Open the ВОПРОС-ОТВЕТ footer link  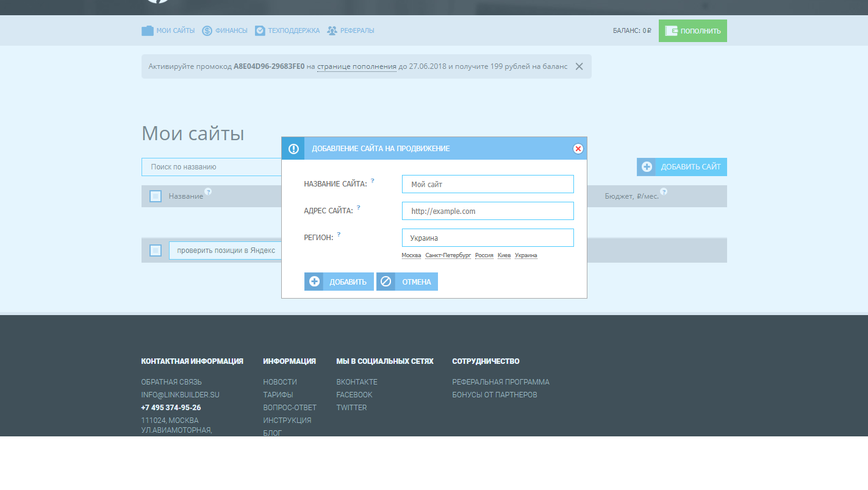[290, 408]
